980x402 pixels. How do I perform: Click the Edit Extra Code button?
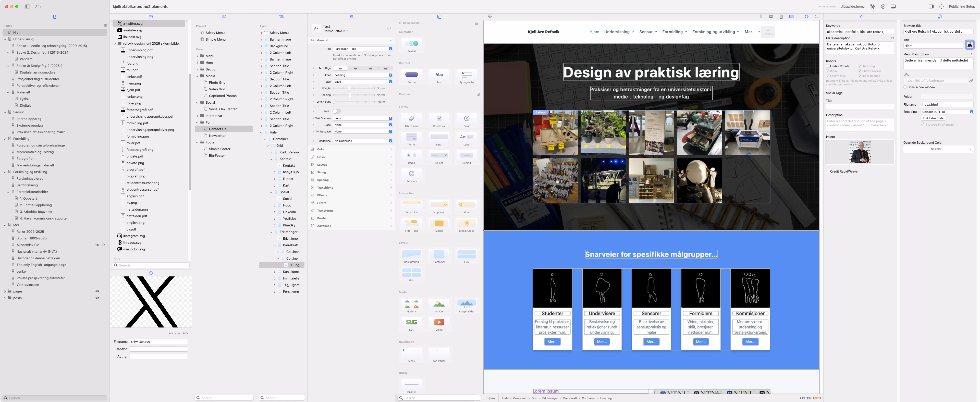pos(933,118)
